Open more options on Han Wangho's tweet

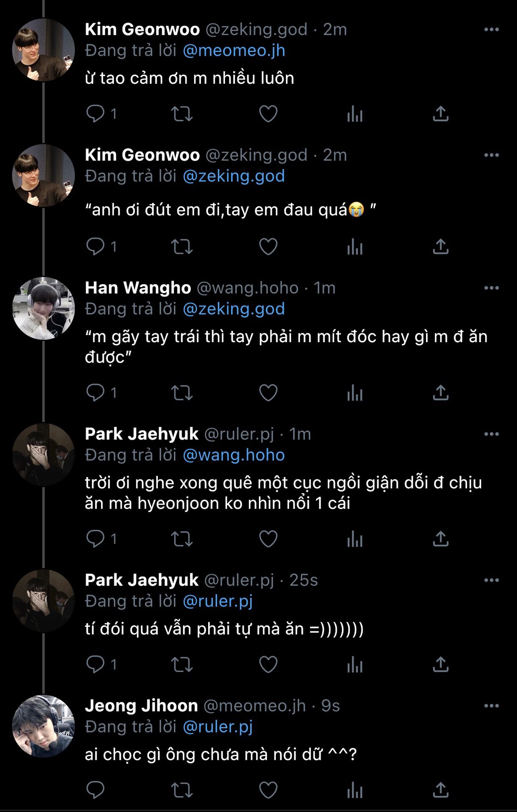click(x=491, y=288)
